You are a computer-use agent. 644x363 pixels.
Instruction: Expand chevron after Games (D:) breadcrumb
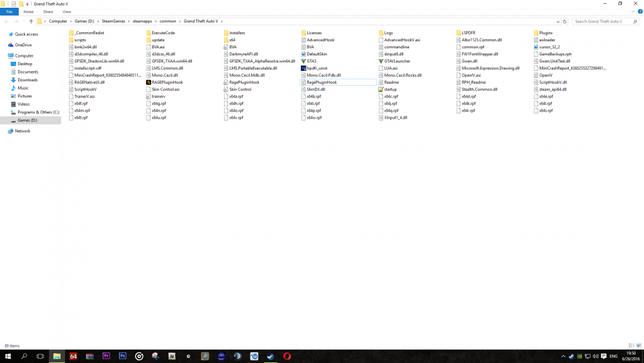[x=98, y=21]
